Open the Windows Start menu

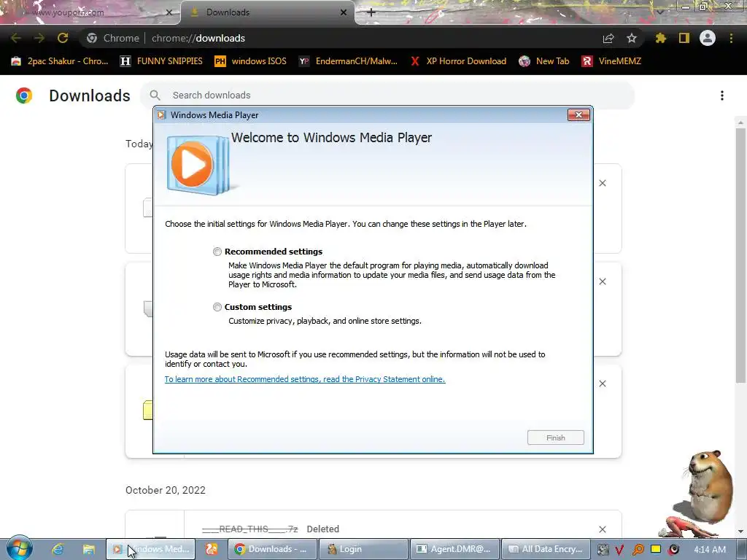19,549
